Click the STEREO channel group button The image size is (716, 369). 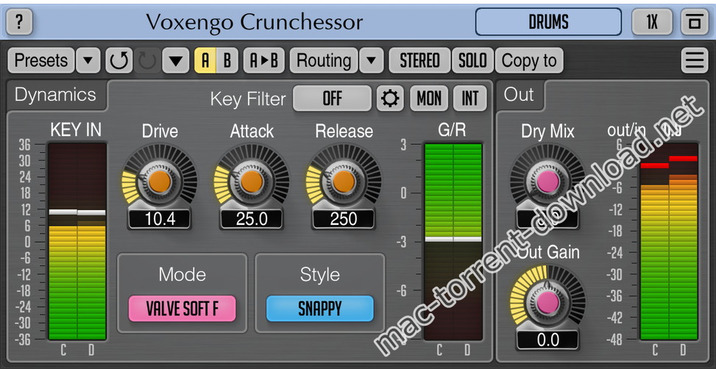coord(420,60)
